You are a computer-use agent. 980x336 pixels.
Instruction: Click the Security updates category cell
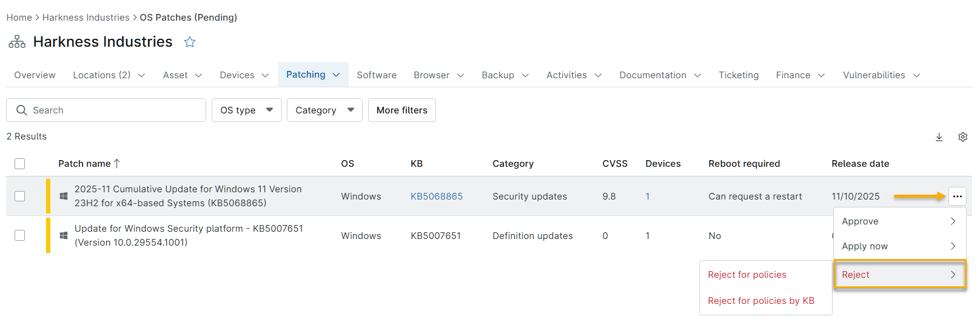pyautogui.click(x=530, y=197)
